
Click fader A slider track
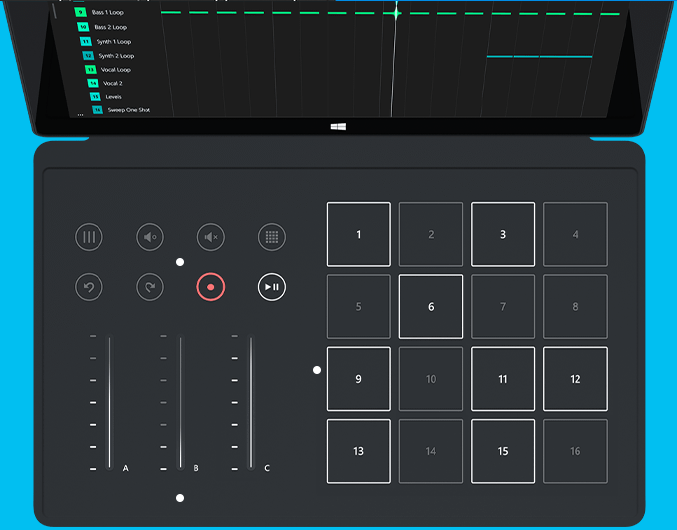110,402
